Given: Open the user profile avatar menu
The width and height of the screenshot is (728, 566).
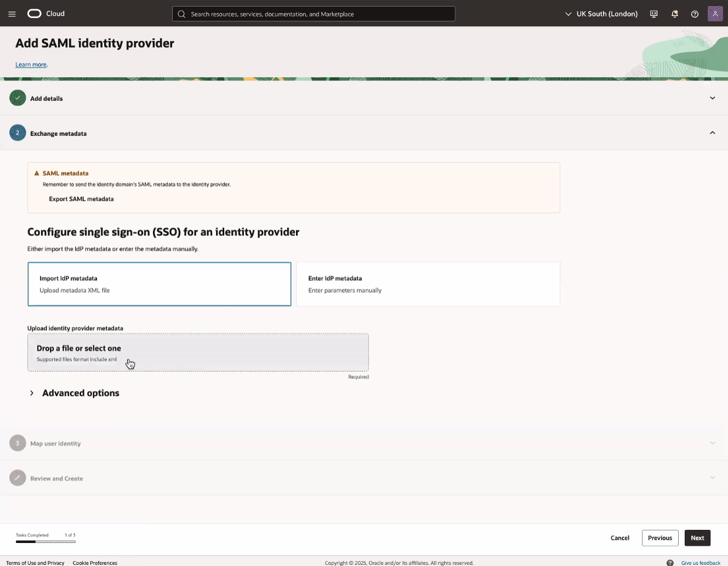Looking at the screenshot, I should click(715, 14).
